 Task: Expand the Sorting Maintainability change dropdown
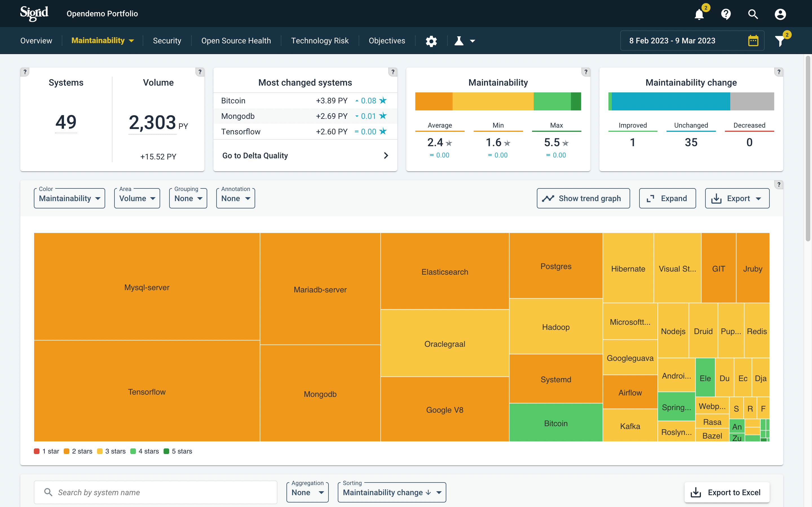(392, 492)
